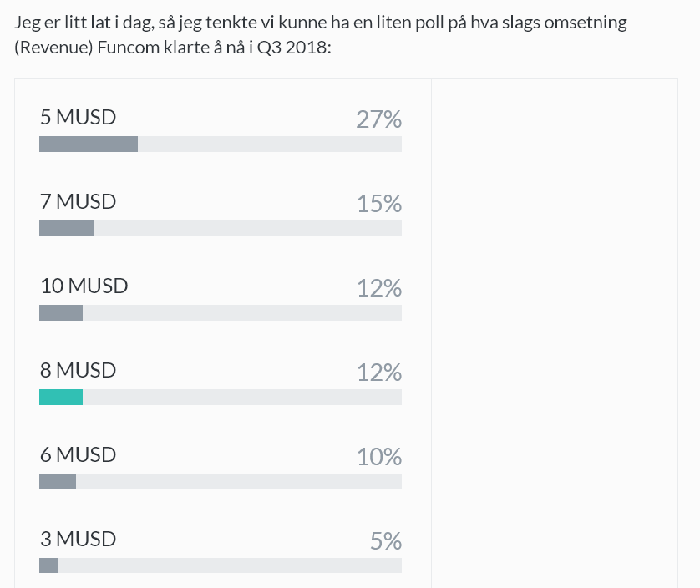This screenshot has height=588, width=700.
Task: Click the poll question text about Funcom
Action: 321,35
